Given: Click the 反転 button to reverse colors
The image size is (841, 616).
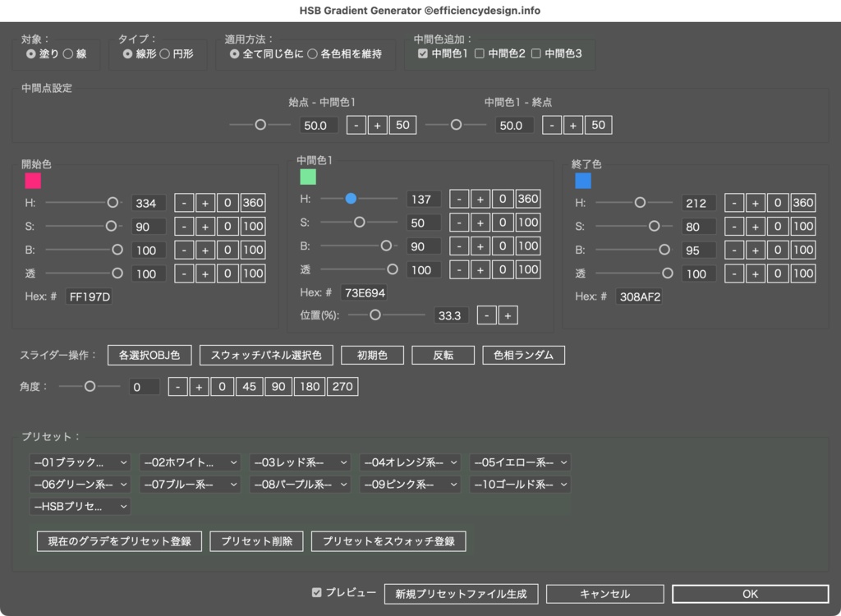Looking at the screenshot, I should point(443,355).
